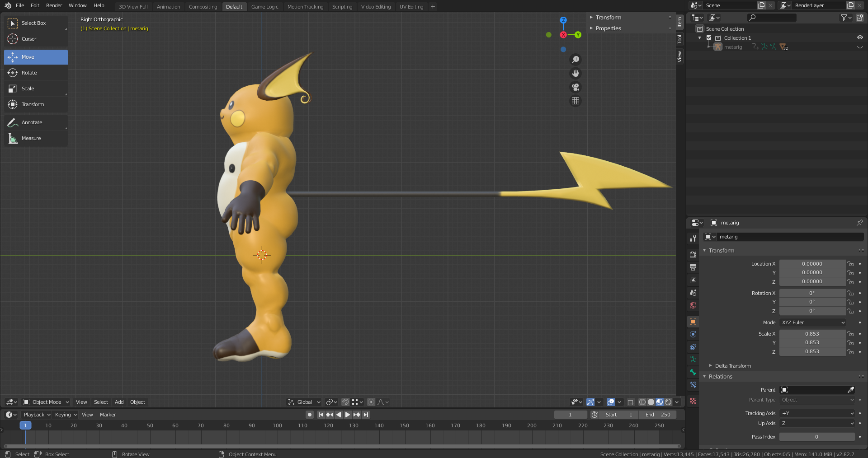
Task: Click the Parent eyedropper icon
Action: (x=850, y=390)
